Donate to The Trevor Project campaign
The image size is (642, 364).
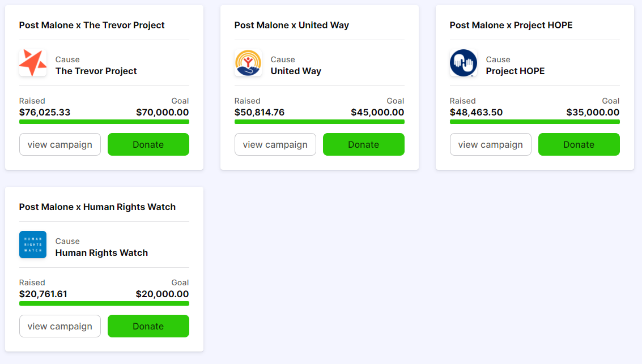148,144
